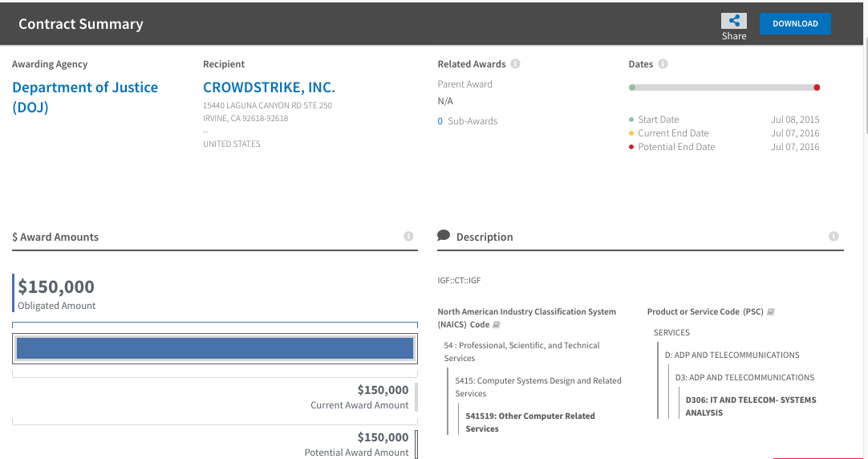Click the Parent Award N/A value
The image size is (868, 459).
pyautogui.click(x=445, y=101)
